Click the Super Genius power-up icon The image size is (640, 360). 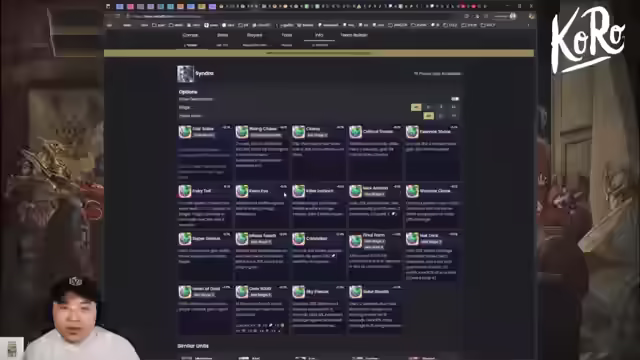click(185, 238)
